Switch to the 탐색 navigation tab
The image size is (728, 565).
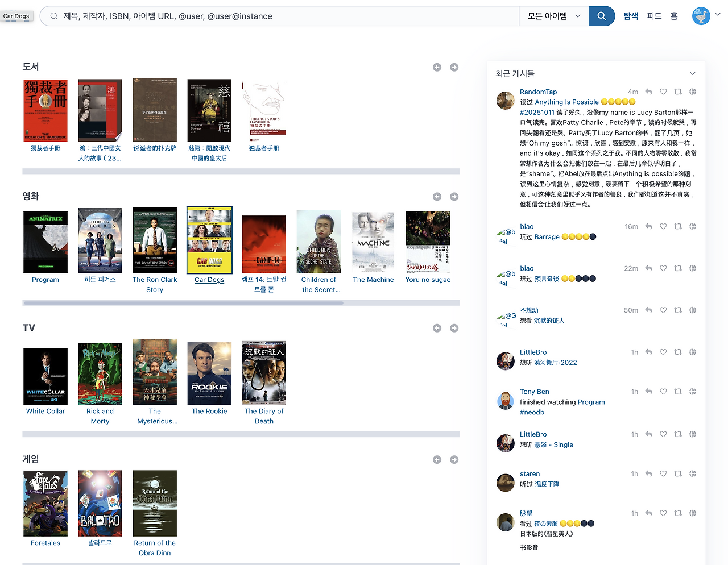pyautogui.click(x=631, y=16)
